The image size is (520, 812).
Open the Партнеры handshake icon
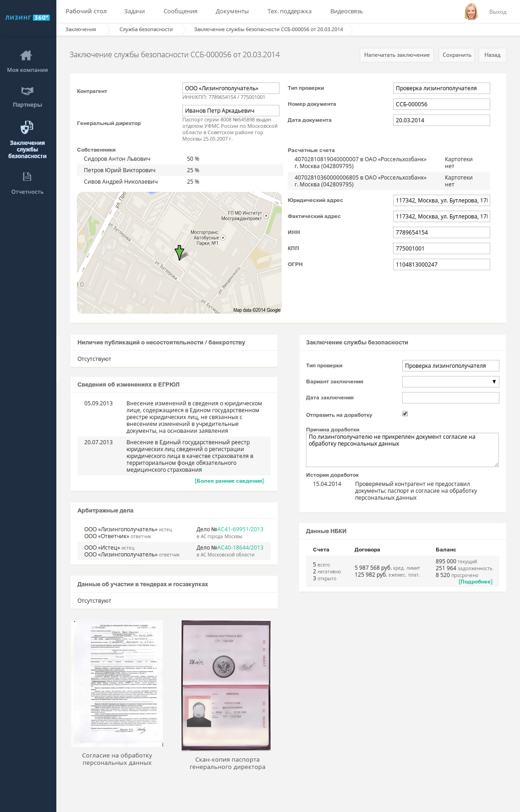[27, 91]
